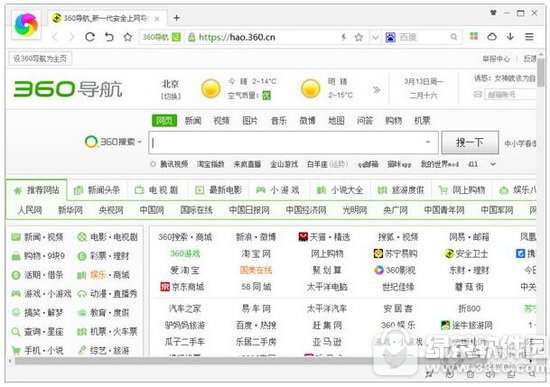
Task: Bookmark page with star inside address bar
Action: (x=358, y=37)
